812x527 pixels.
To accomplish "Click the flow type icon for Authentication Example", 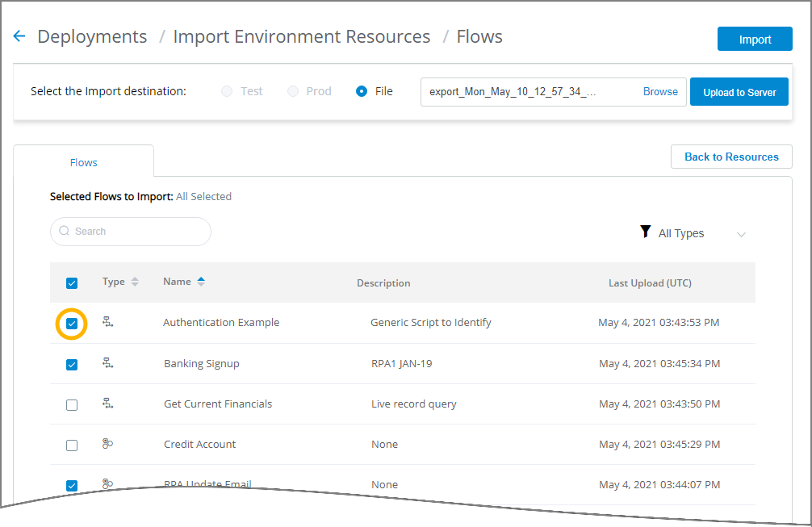I will pos(107,322).
